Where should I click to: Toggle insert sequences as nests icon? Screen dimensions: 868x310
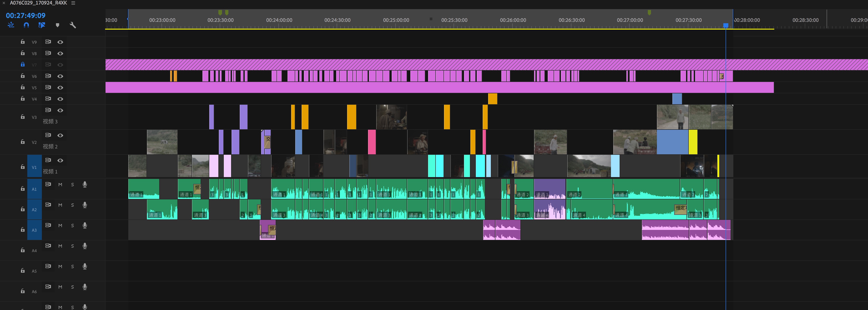11,25
